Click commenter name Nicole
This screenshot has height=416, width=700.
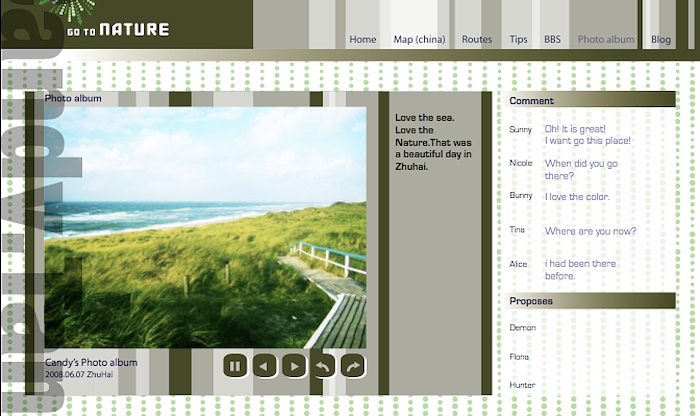[x=521, y=163]
